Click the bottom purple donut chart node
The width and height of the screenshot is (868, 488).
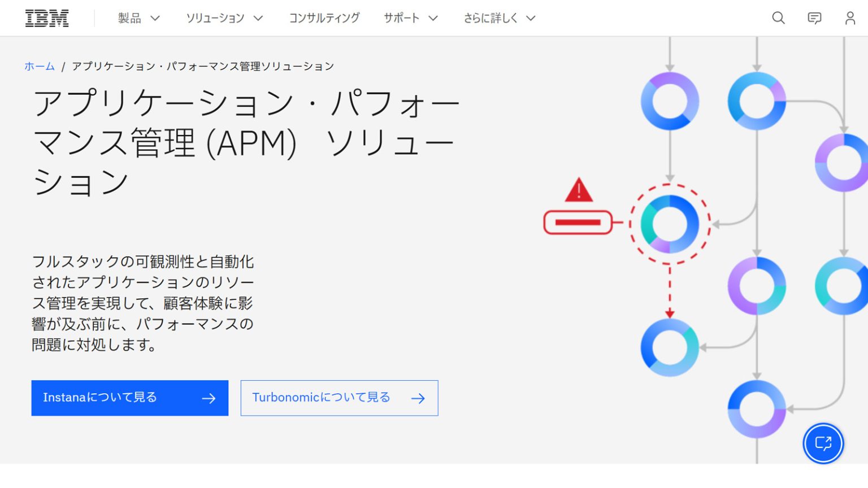[x=756, y=409]
